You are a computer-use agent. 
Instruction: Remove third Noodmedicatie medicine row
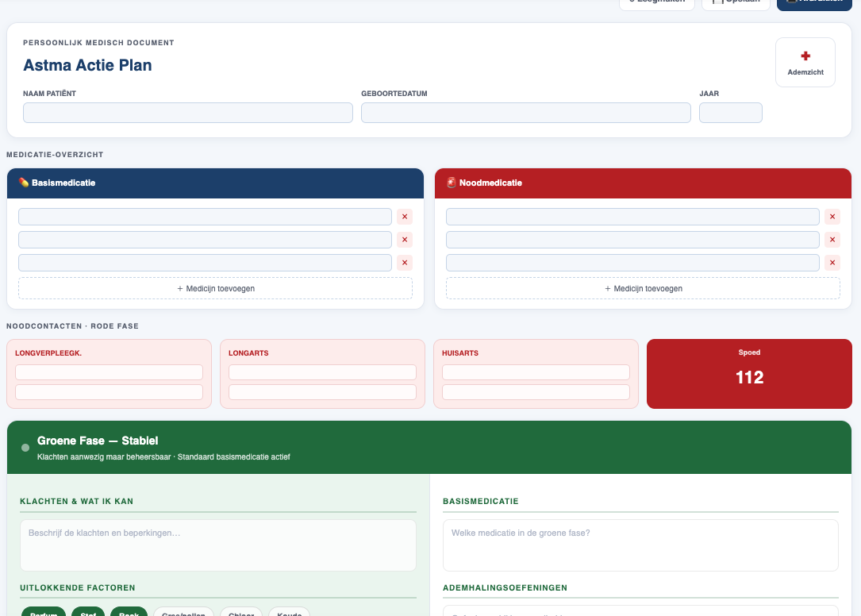(832, 263)
